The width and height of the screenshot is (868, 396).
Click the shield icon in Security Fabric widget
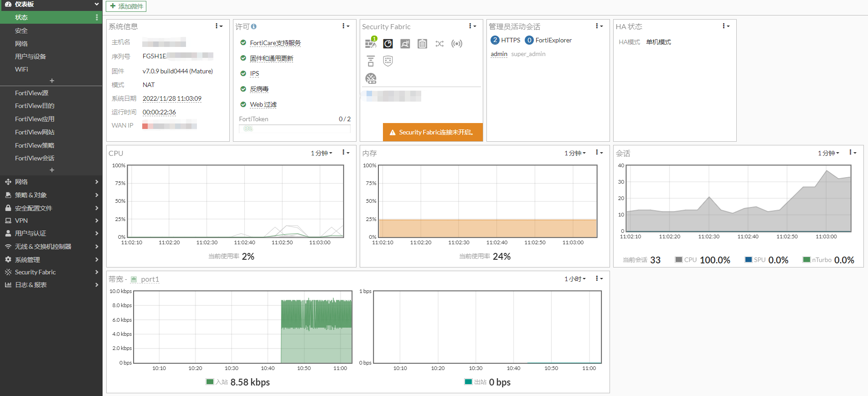click(388, 61)
